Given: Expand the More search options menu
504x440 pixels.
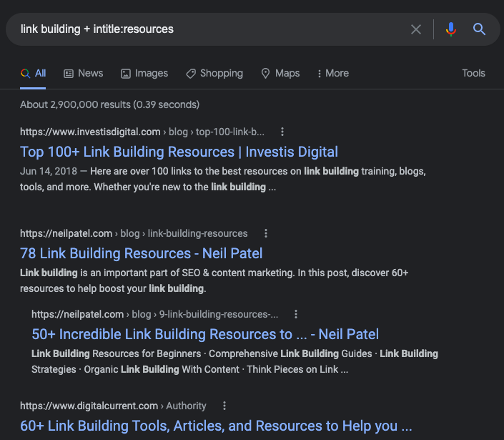Looking at the screenshot, I should (x=333, y=73).
